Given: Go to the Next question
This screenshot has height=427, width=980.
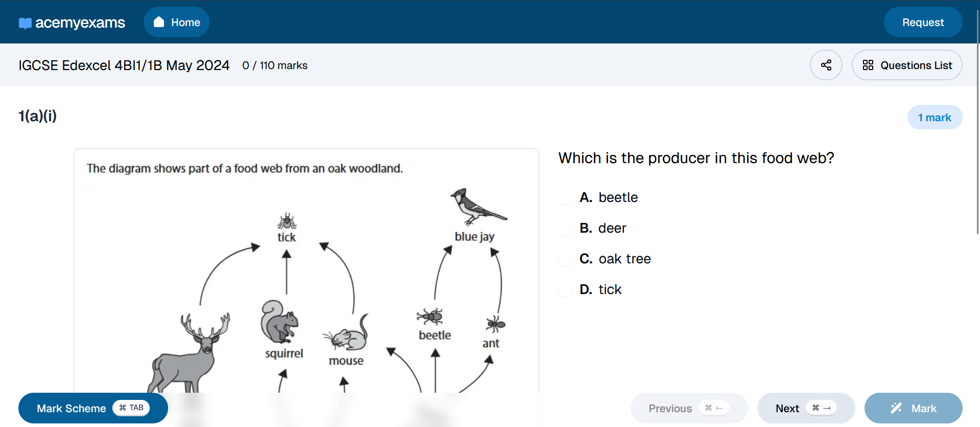Looking at the screenshot, I should click(x=787, y=408).
